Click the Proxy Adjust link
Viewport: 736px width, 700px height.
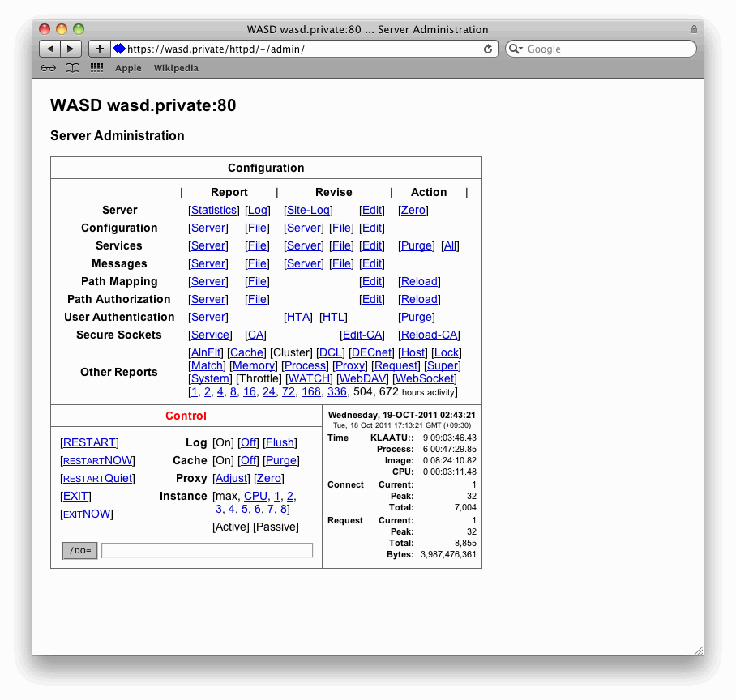231,478
